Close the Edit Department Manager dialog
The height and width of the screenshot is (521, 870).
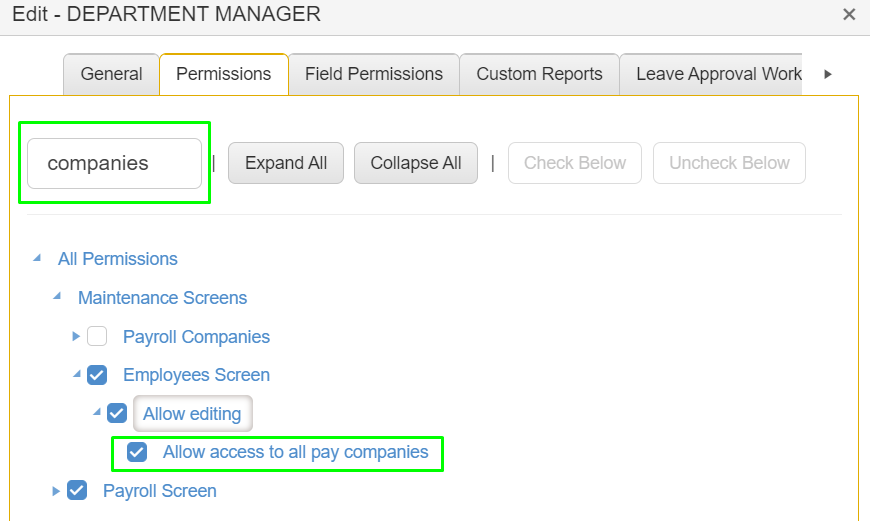pyautogui.click(x=849, y=14)
